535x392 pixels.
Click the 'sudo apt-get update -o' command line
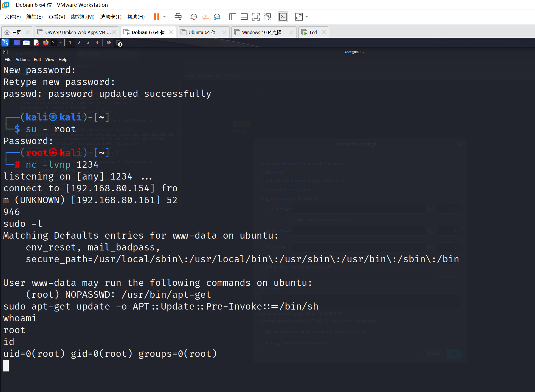point(161,306)
